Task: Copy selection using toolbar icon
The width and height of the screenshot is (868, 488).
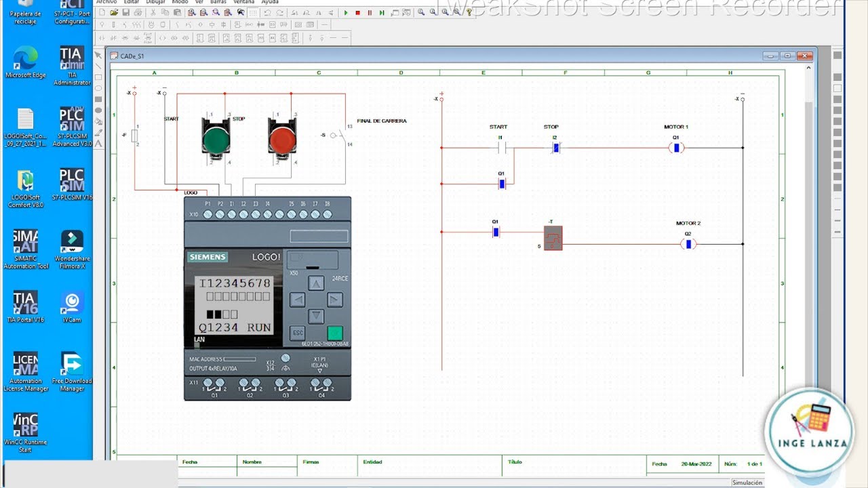Action: click(x=166, y=13)
